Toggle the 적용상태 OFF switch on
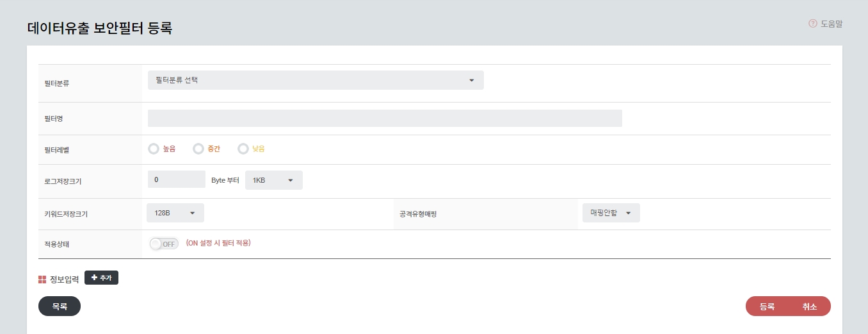This screenshot has width=868, height=334. coord(164,244)
